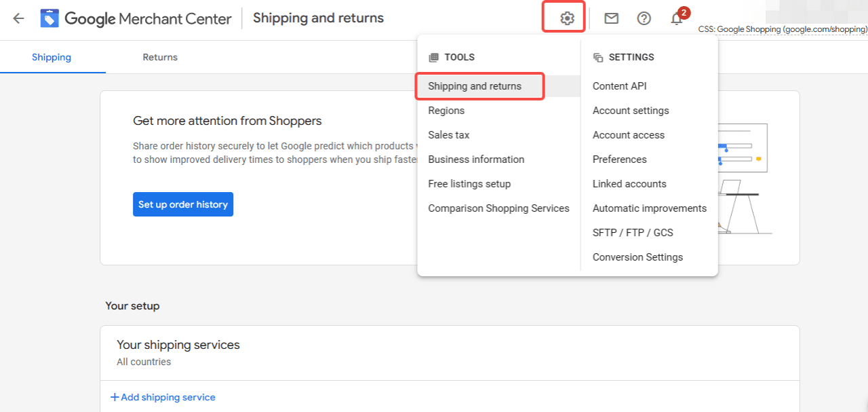Click the All countries subtitle text
This screenshot has width=868, height=412.
144,362
